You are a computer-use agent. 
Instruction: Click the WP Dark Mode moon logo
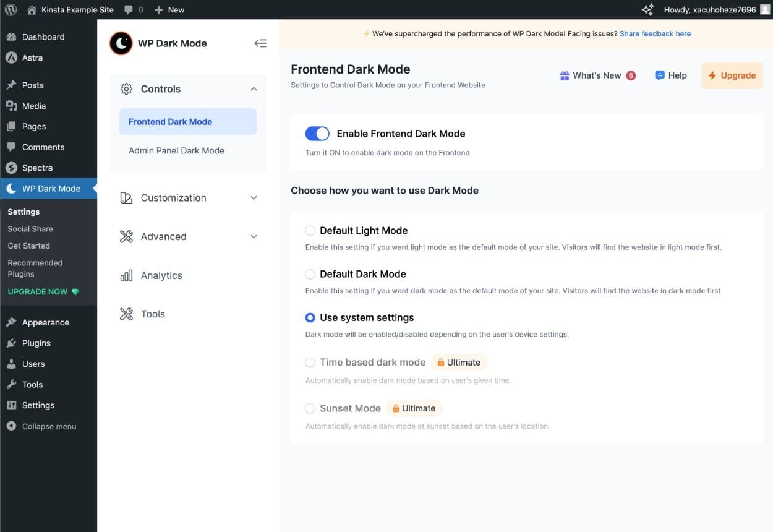(121, 43)
